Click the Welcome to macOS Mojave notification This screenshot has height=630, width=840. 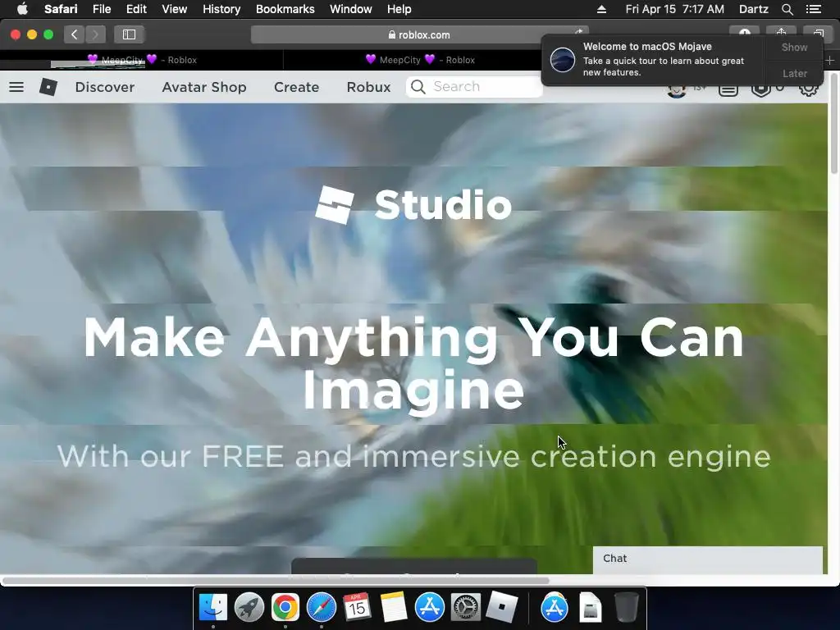coord(654,59)
